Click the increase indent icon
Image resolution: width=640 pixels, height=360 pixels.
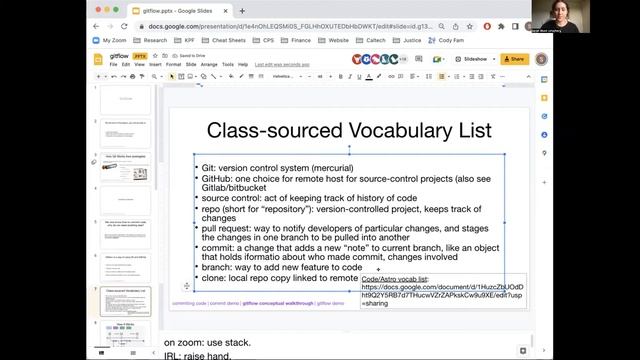(481, 76)
